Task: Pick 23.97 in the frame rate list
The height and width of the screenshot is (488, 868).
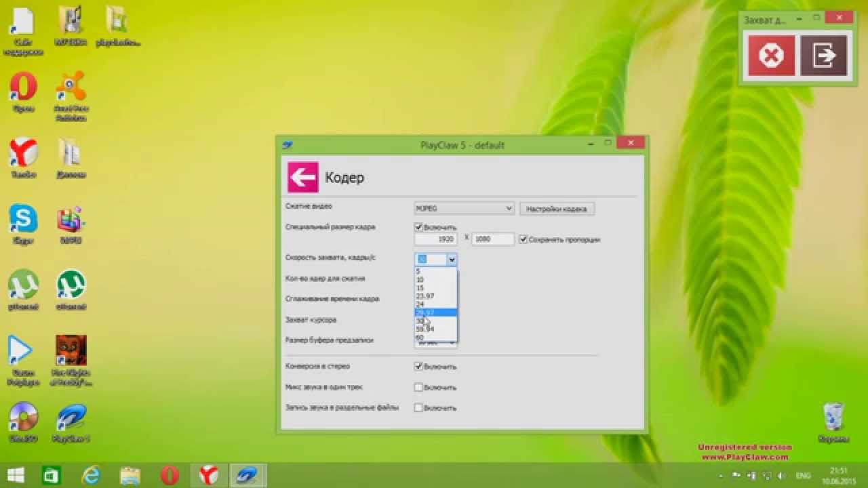Action: click(x=436, y=296)
